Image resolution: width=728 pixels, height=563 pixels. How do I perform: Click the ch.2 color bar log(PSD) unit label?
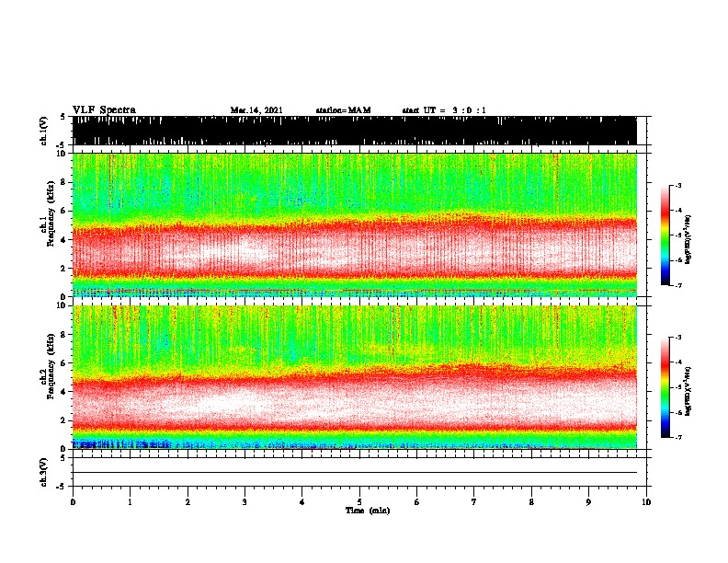pyautogui.click(x=688, y=391)
